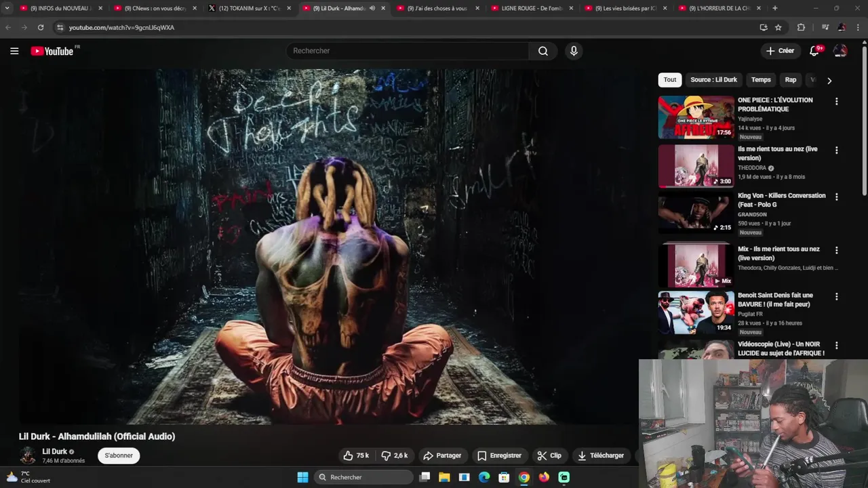
Task: Open options for Mix - Ils me rient
Action: [x=836, y=251]
